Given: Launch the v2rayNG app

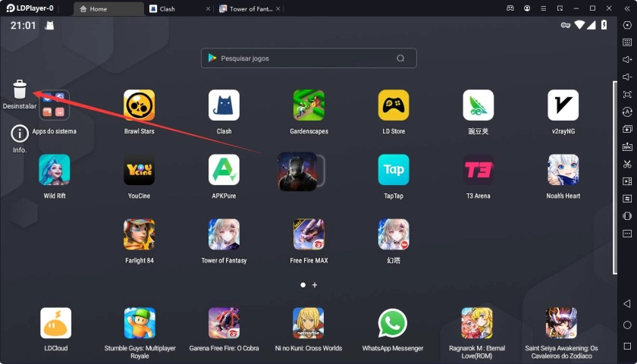Looking at the screenshot, I should (563, 105).
